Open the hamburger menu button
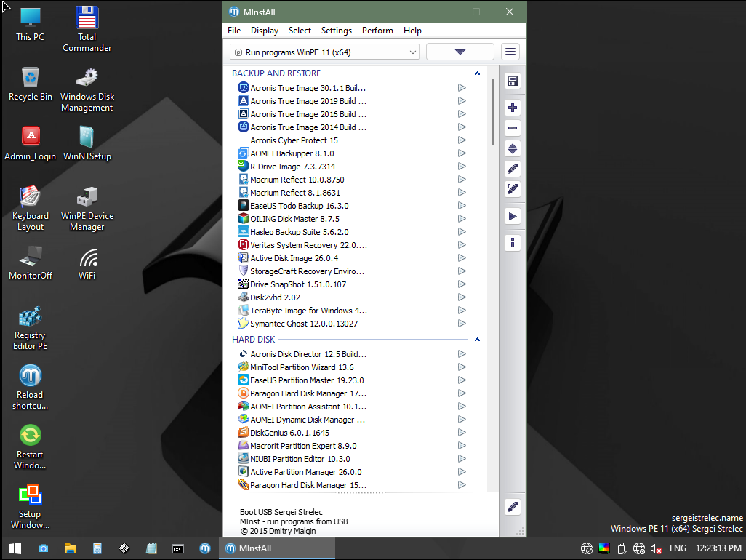This screenshot has width=746, height=560. pyautogui.click(x=510, y=52)
